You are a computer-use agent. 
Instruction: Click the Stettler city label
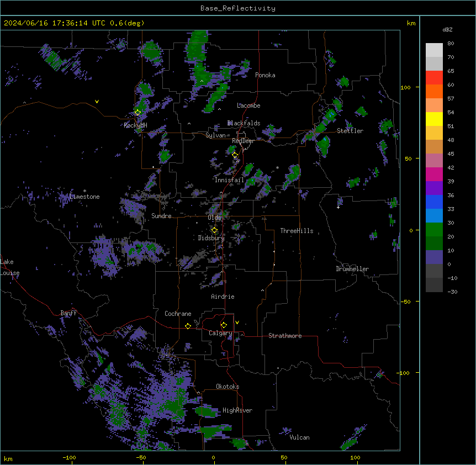coord(350,131)
